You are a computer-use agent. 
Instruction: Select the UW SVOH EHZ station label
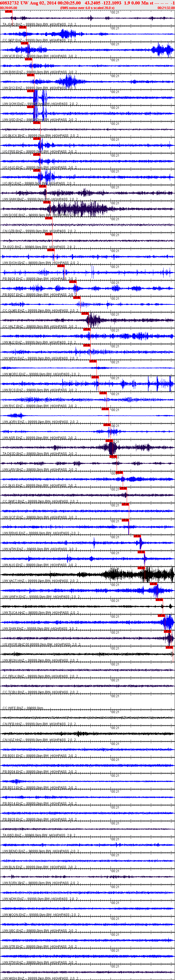[x=41, y=263]
